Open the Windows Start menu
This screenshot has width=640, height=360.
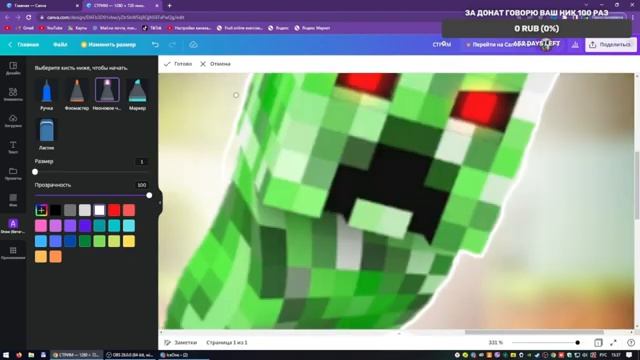(x=6, y=355)
